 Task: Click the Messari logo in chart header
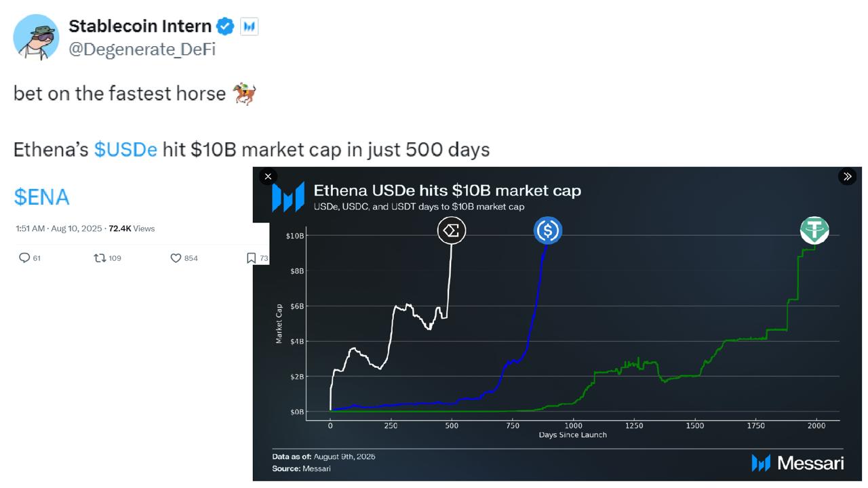288,197
